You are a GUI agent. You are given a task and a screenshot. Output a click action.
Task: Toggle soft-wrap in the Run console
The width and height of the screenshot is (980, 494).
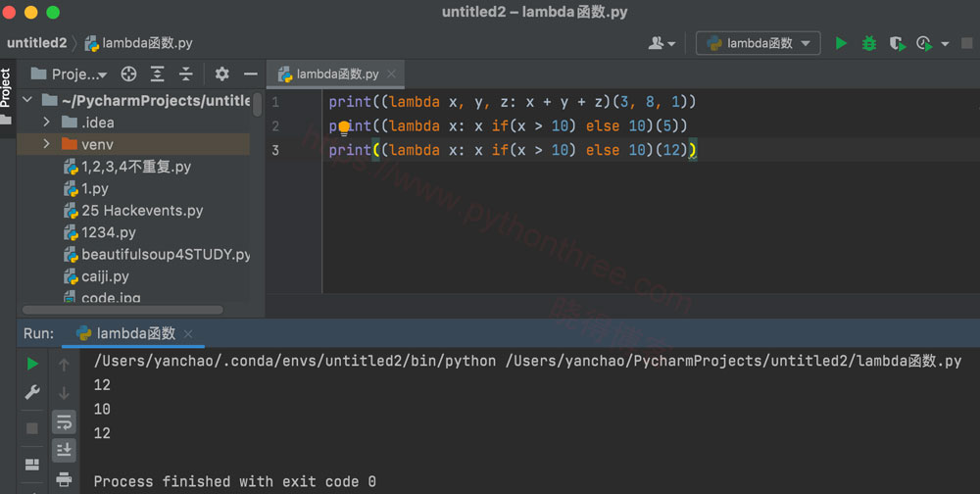click(x=64, y=422)
